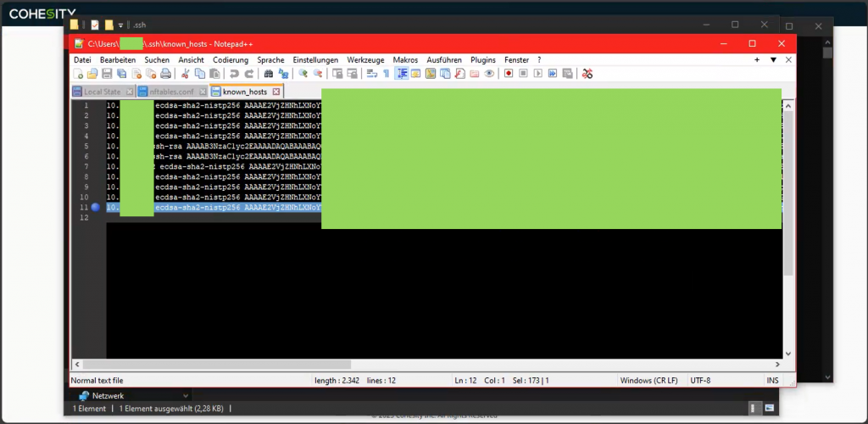Toggle word wrap toolbar button
The image size is (868, 424).
click(371, 74)
